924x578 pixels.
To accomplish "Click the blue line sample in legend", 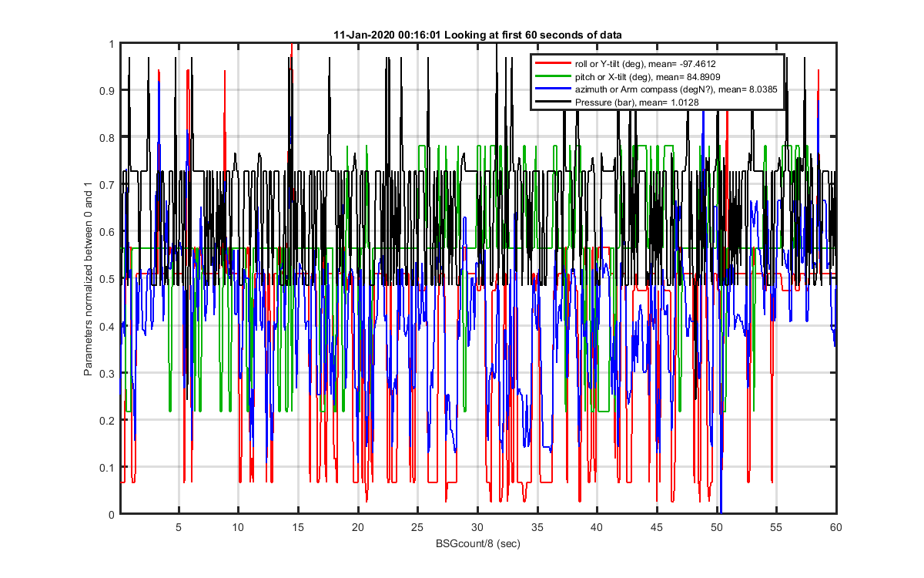I will click(553, 90).
